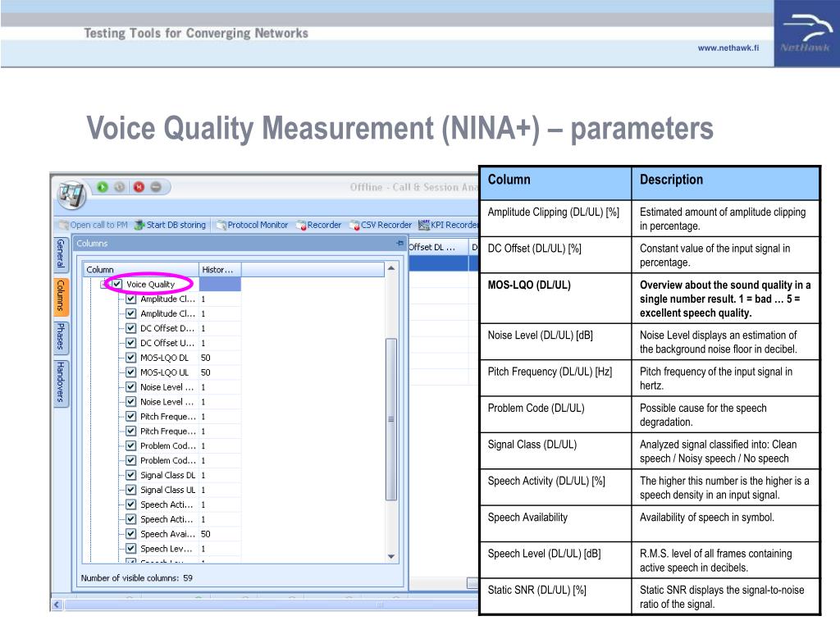Uncheck the DC Offset U... column checkbox
Screen dimensions: 840x630
[x=130, y=343]
